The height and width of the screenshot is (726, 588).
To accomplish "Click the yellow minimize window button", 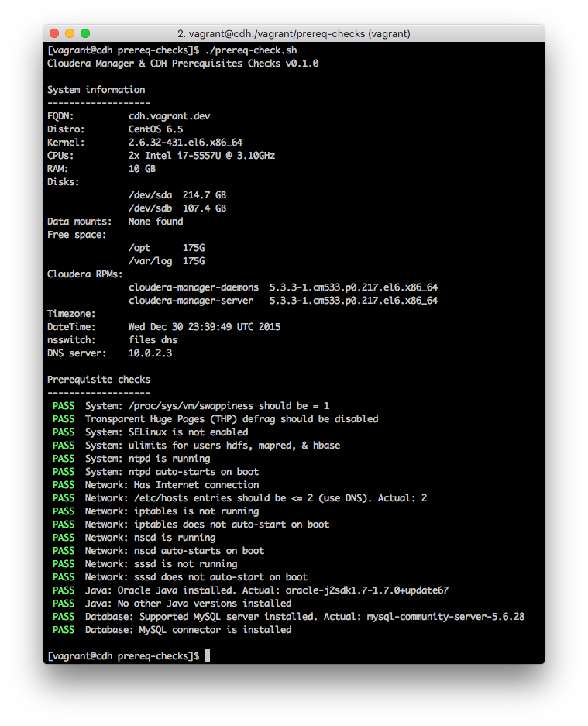I will pyautogui.click(x=70, y=33).
